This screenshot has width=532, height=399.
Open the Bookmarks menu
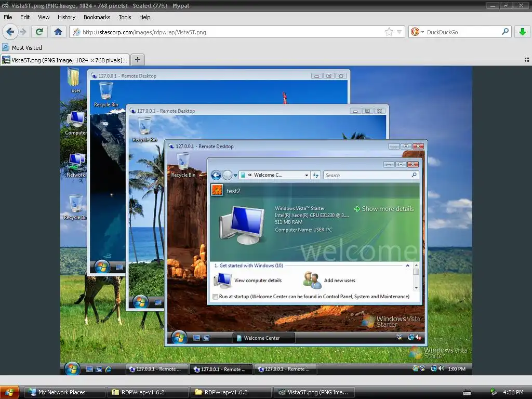tap(97, 17)
